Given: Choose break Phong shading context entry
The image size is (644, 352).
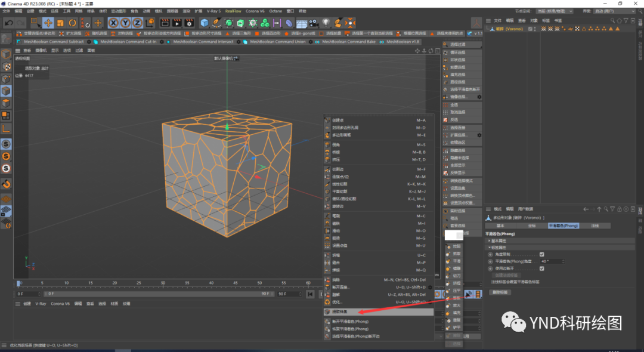Looking at the screenshot, I should pyautogui.click(x=378, y=322).
